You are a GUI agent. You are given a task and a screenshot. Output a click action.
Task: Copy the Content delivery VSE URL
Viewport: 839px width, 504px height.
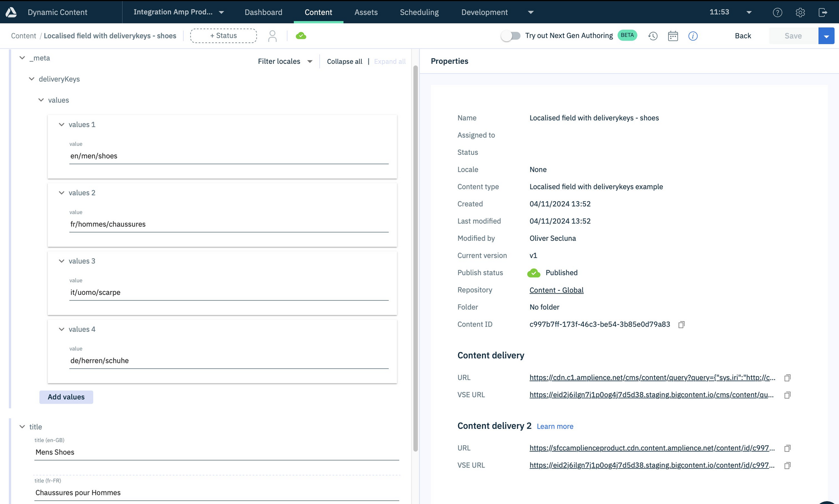(x=788, y=395)
